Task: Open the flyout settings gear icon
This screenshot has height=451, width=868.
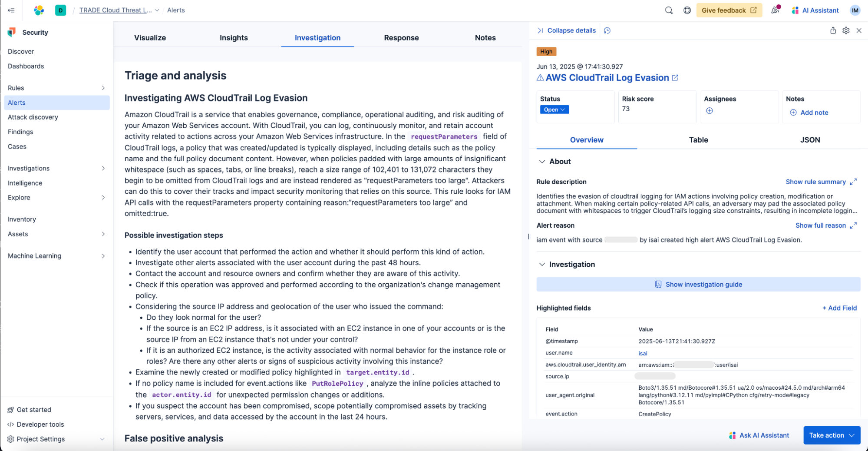Action: click(846, 30)
